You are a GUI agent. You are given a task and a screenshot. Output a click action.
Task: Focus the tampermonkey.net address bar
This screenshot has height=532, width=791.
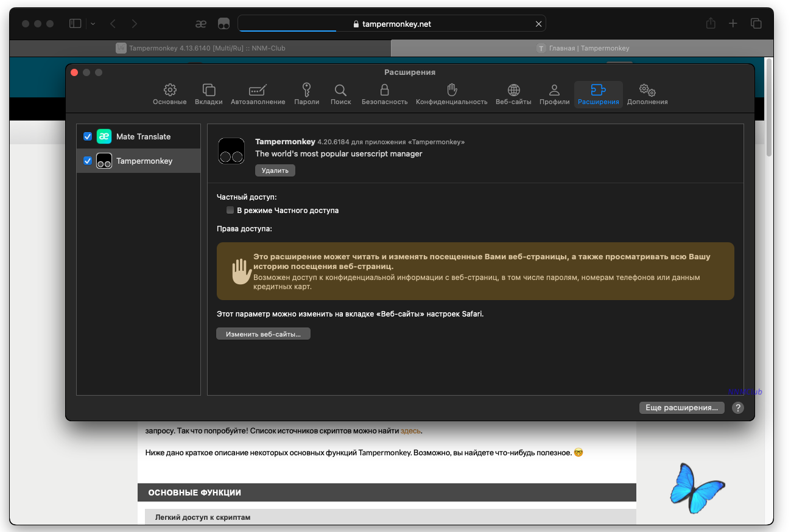coord(392,24)
